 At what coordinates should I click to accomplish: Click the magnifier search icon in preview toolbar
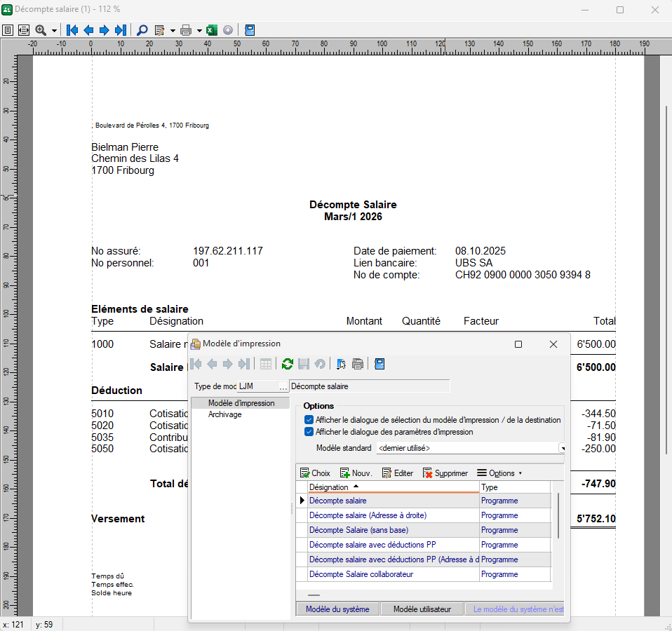[142, 30]
